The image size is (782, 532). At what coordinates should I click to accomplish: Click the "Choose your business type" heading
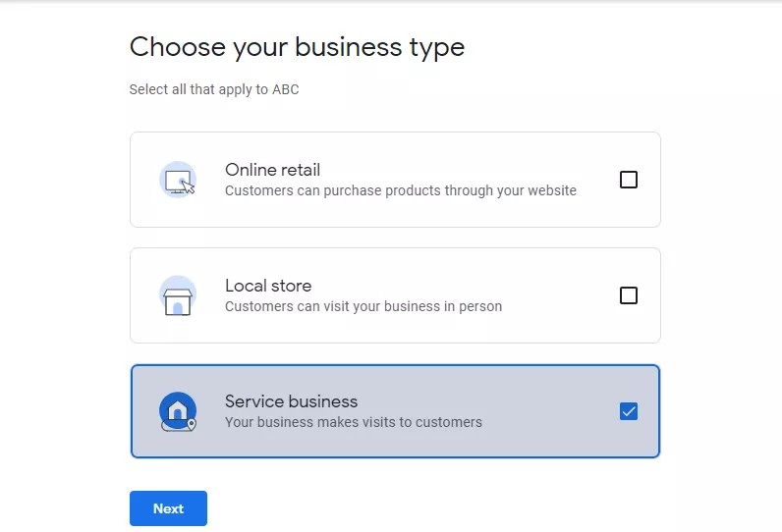point(297,47)
